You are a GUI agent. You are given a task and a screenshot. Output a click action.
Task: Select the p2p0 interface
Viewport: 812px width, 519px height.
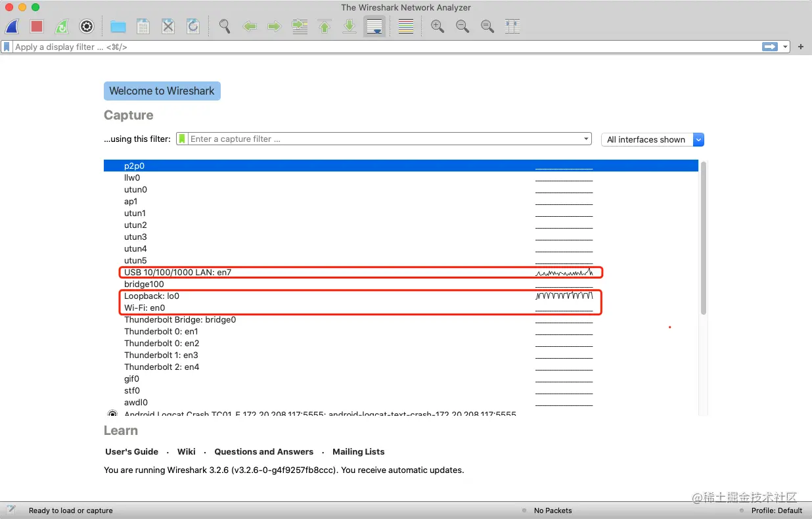401,166
